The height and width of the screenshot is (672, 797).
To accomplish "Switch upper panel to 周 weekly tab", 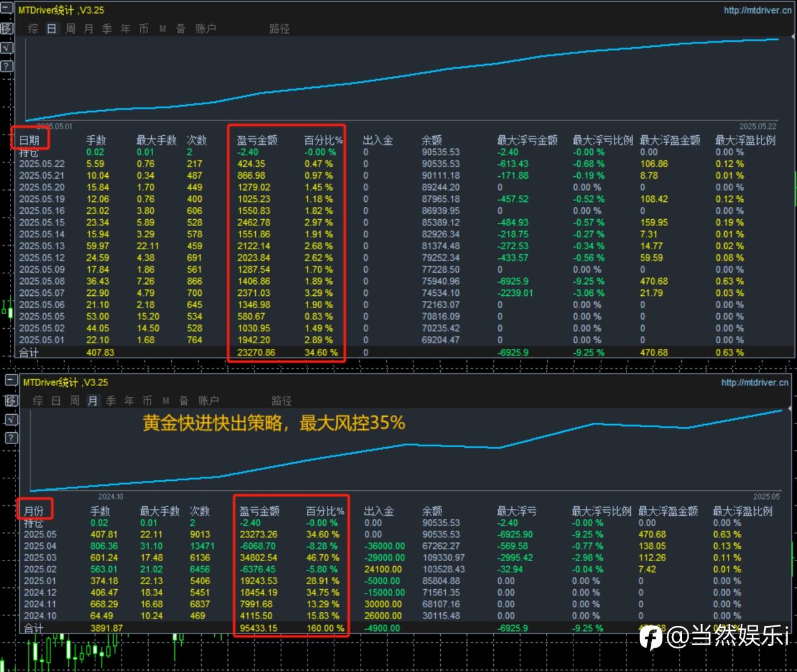I will click(70, 29).
